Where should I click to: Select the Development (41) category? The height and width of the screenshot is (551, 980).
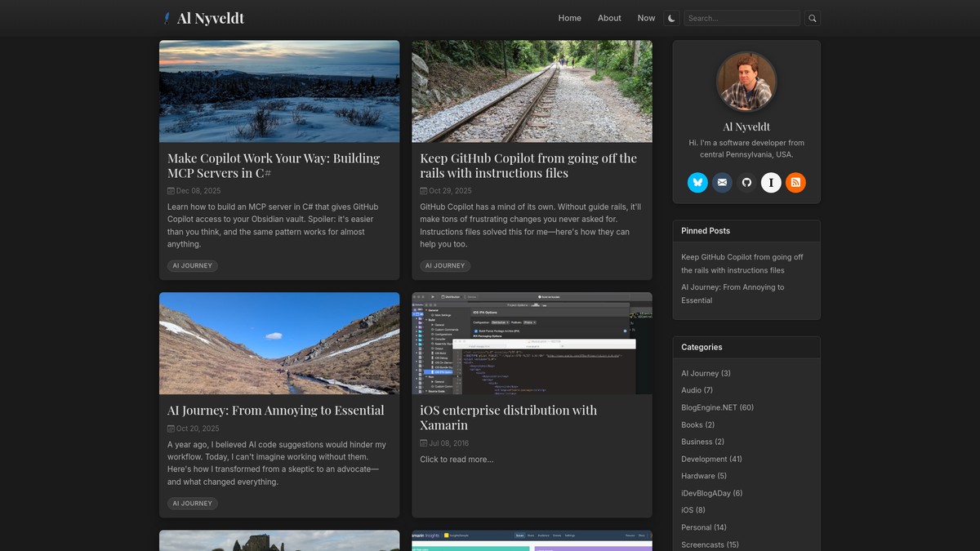pos(711,460)
